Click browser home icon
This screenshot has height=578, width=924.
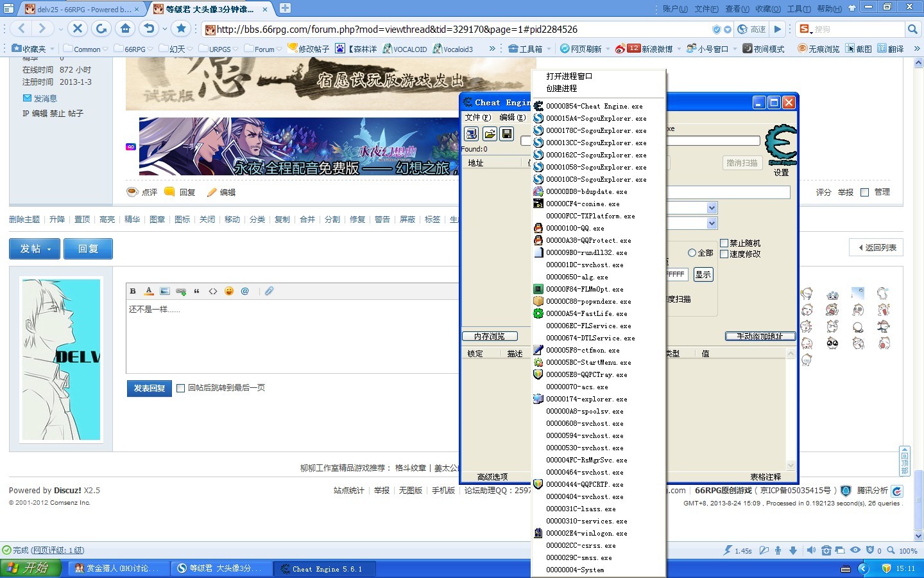tap(125, 28)
